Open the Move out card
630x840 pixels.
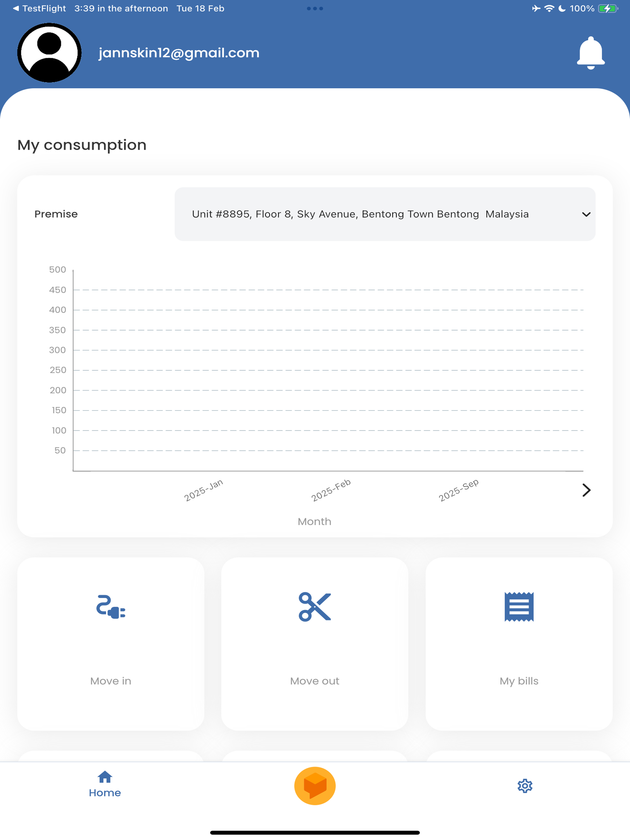315,644
